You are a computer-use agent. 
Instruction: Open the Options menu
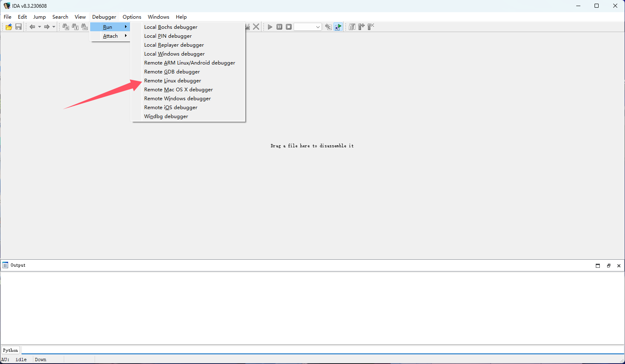132,17
